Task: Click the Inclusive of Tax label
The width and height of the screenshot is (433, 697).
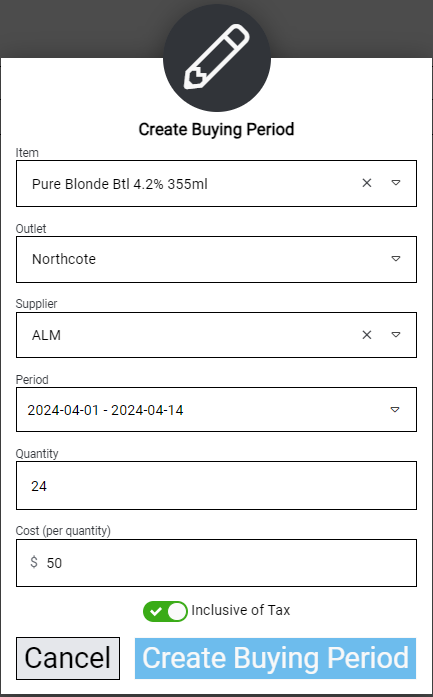Action: click(241, 610)
